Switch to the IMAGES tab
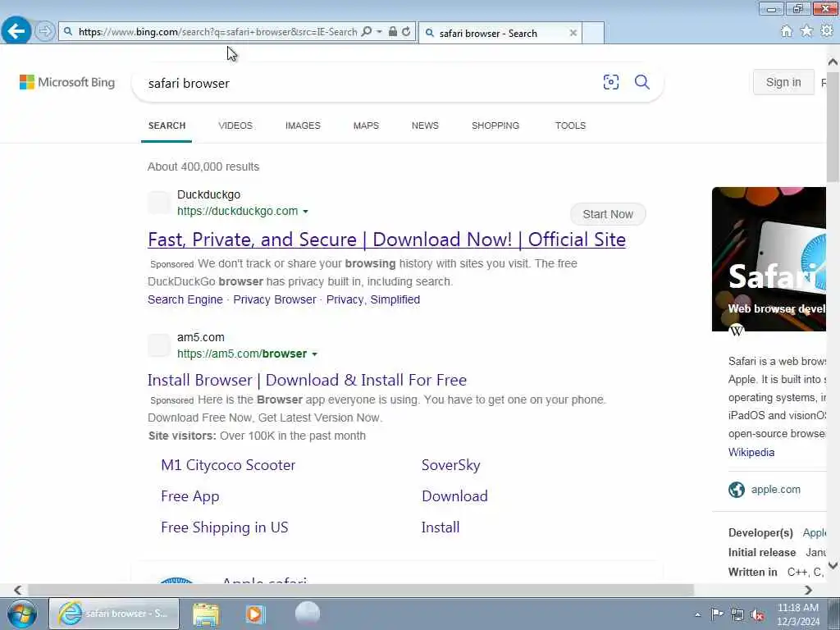 pyautogui.click(x=303, y=126)
